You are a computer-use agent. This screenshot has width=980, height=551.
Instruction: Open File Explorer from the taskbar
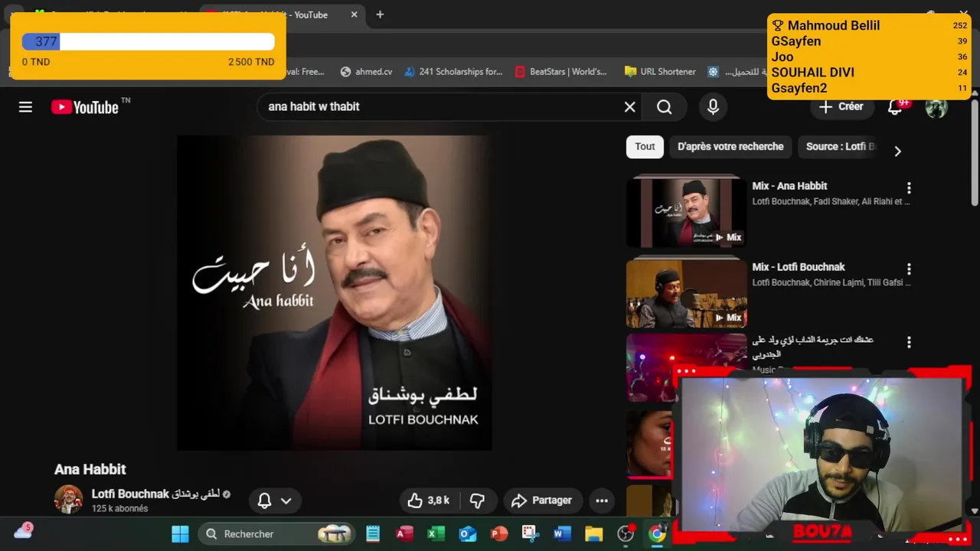(x=593, y=533)
